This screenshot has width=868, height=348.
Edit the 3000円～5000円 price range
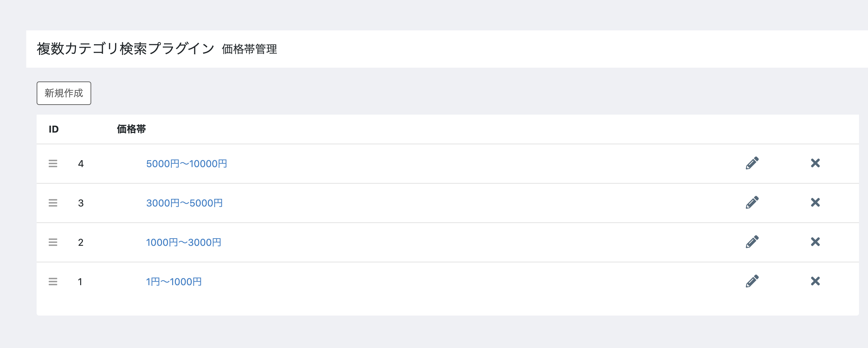(752, 203)
